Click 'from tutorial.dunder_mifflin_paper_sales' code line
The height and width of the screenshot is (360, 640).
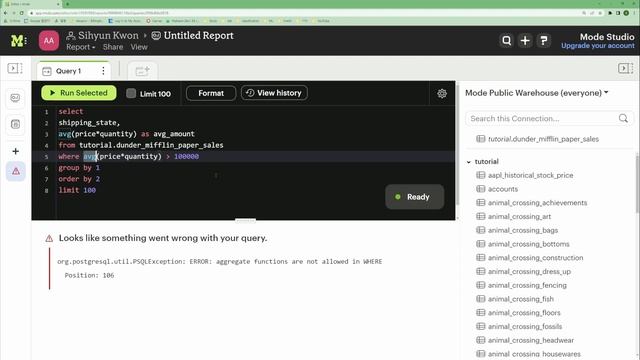141,145
